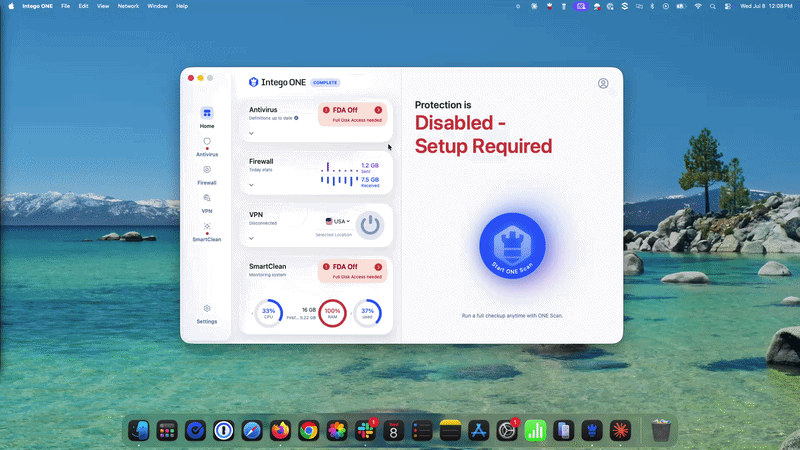This screenshot has height=450, width=800.
Task: Click 'Run a full checkup anytime' caption
Action: [512, 316]
